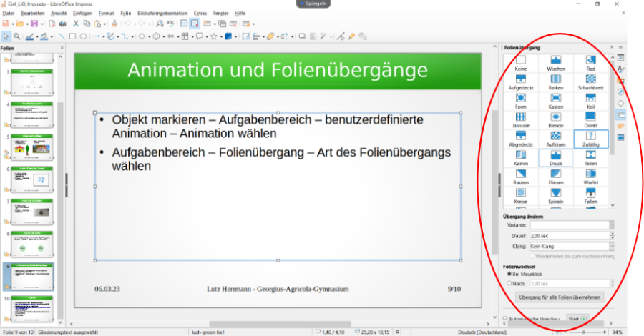Open the Bildschirmpräsentation menu

(x=162, y=13)
